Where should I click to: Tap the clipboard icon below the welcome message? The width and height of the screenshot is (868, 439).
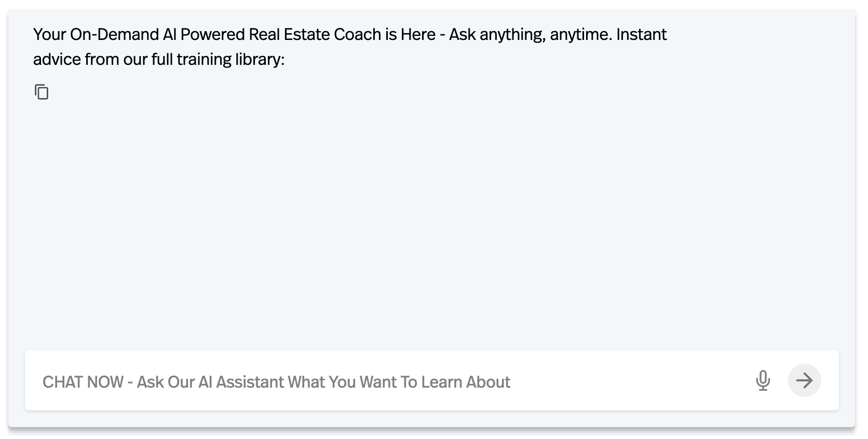tap(42, 92)
